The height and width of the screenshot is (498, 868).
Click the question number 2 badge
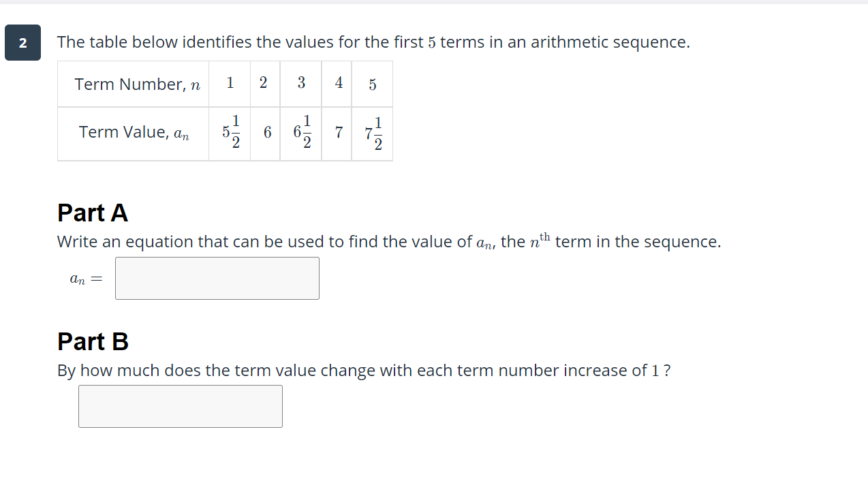click(x=22, y=43)
